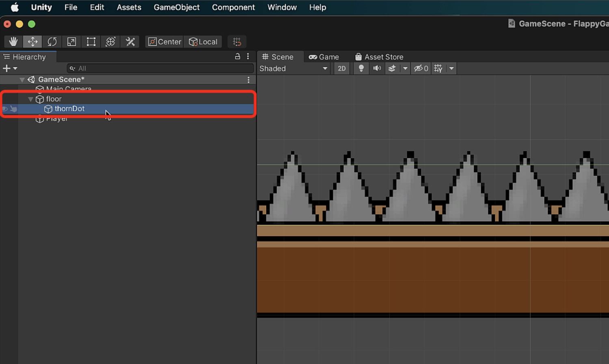The height and width of the screenshot is (364, 609).
Task: Toggle scene effects like skybox and fog
Action: click(x=392, y=68)
